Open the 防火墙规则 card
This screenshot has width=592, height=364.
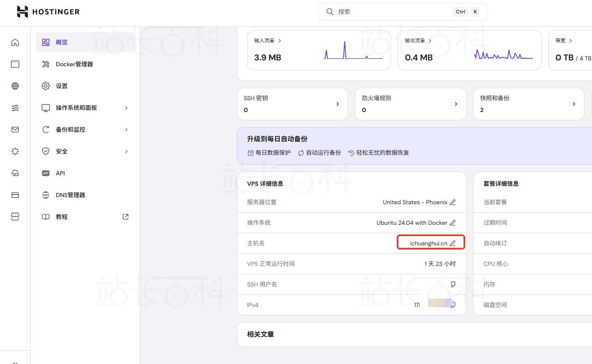coord(410,104)
